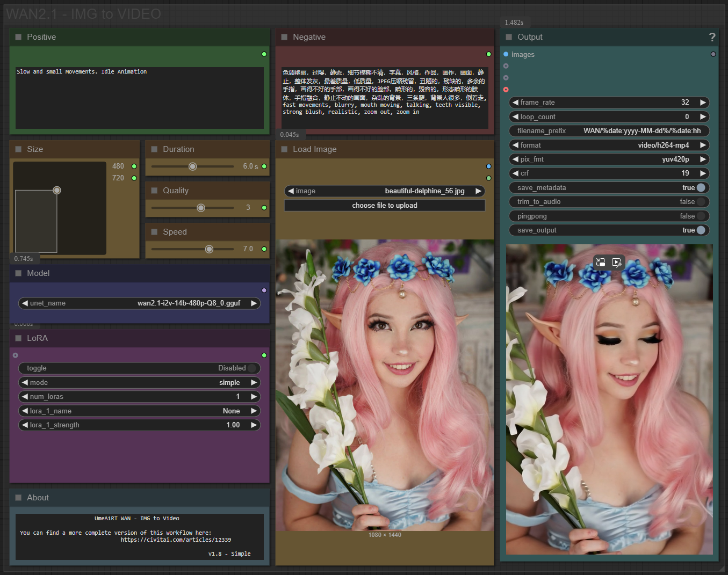This screenshot has height=575, width=728.
Task: Click the Duration slider handle
Action: pyautogui.click(x=192, y=166)
